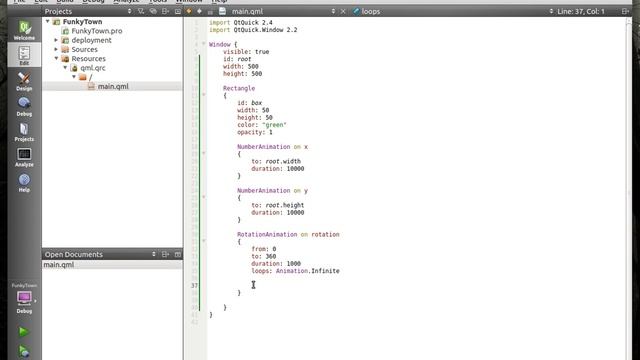Collapse the qml.qrc node

tap(65, 68)
